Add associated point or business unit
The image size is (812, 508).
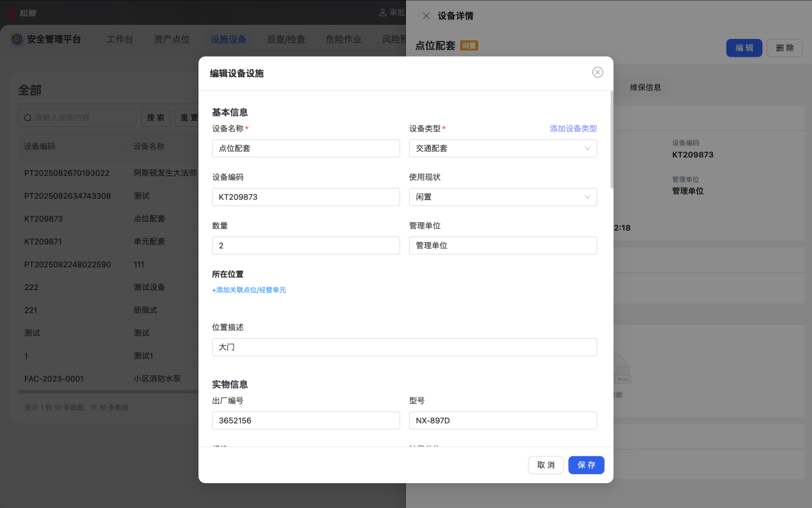click(249, 290)
